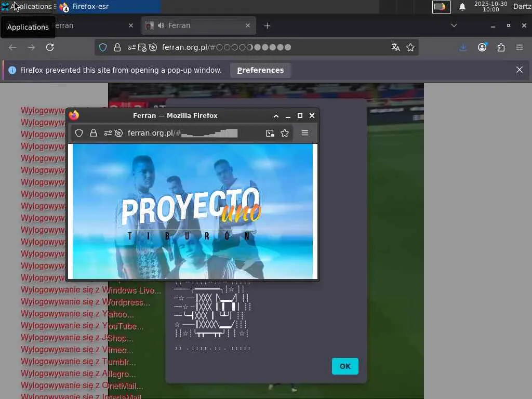Image resolution: width=532 pixels, height=399 pixels.
Task: Click the picture-in-picture icon in the pop-up address bar
Action: pos(270,133)
